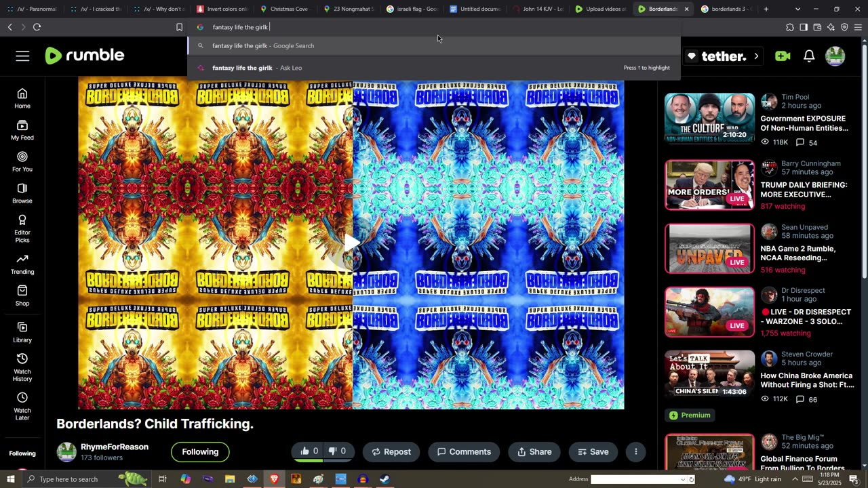Open NBA Game 2 Rumble thumbnail
Viewport: 868px width, 488px height.
(x=709, y=249)
